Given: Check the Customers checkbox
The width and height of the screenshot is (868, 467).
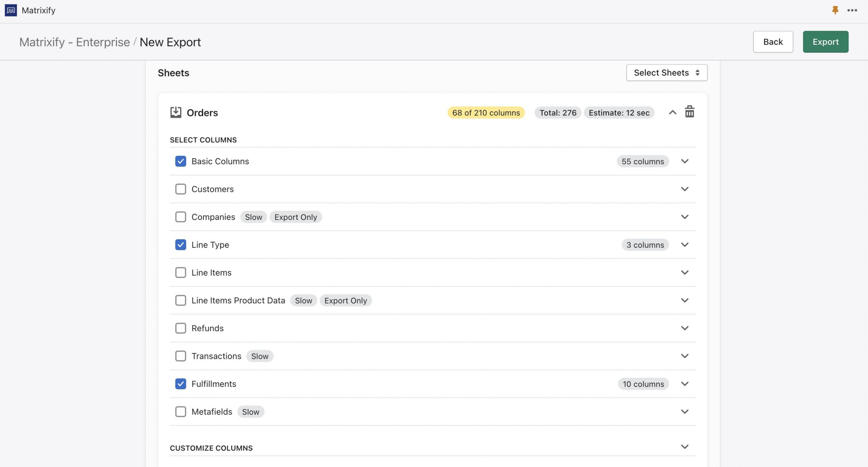Looking at the screenshot, I should point(180,189).
